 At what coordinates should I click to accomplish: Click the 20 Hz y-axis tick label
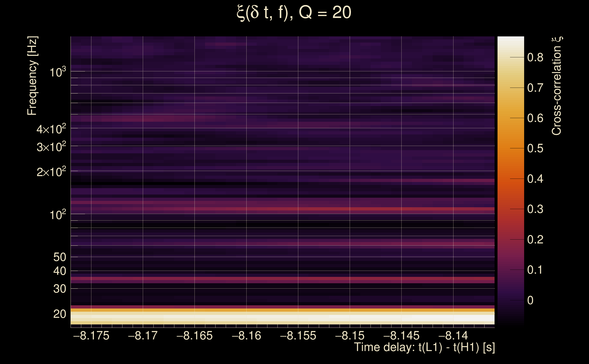click(59, 314)
